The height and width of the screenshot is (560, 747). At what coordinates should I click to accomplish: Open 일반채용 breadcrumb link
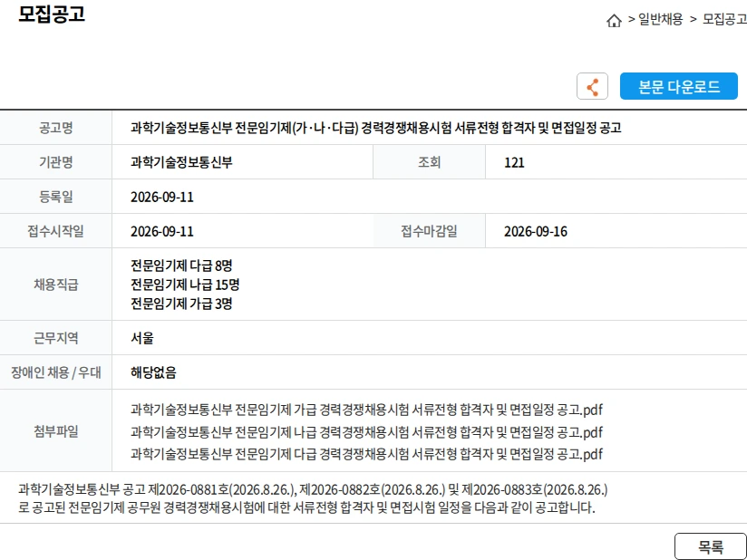[660, 19]
